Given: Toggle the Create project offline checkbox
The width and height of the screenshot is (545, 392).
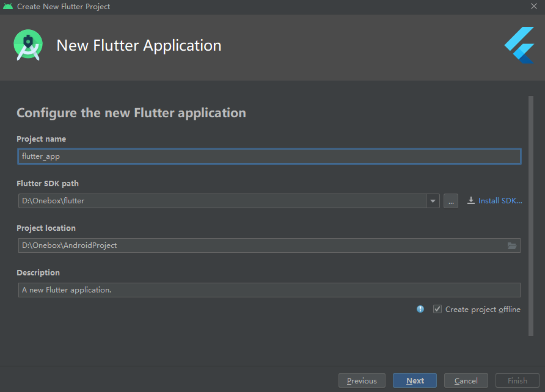Looking at the screenshot, I should 437,309.
